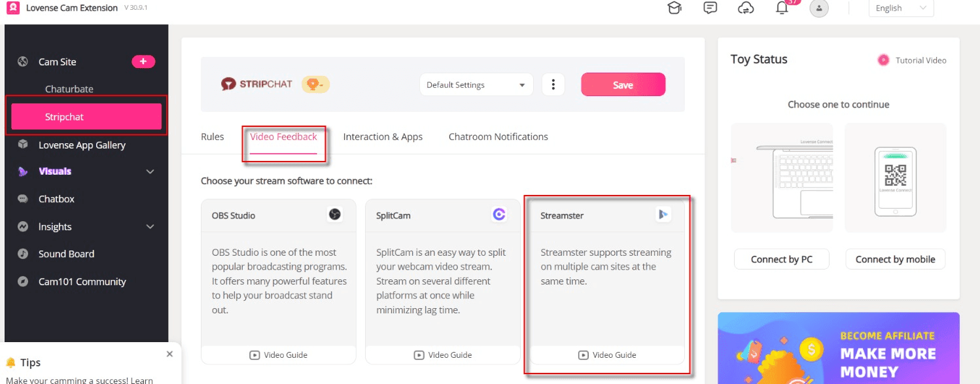Click the pink Save button
The height and width of the screenshot is (384, 980).
(x=623, y=84)
